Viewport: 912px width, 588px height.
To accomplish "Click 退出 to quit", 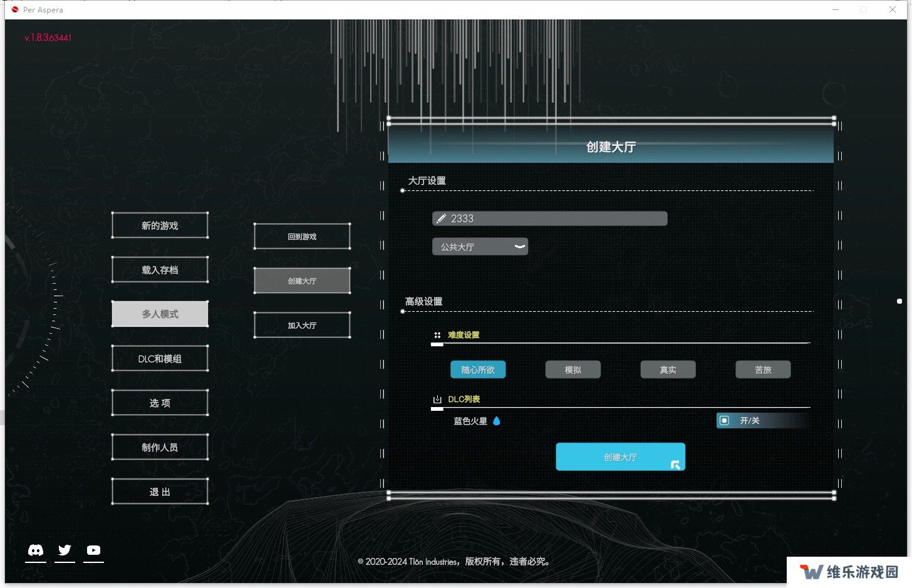I will coord(160,492).
